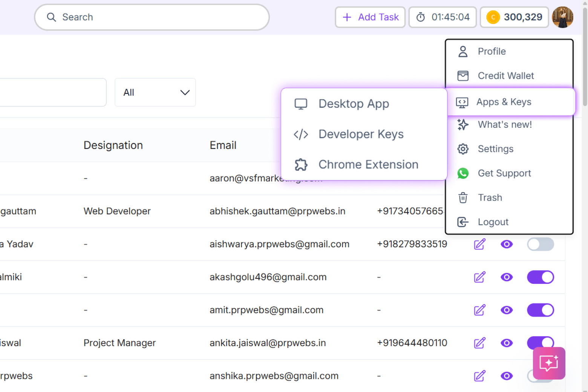
Task: Choose Logout in the user menu
Action: click(509, 222)
